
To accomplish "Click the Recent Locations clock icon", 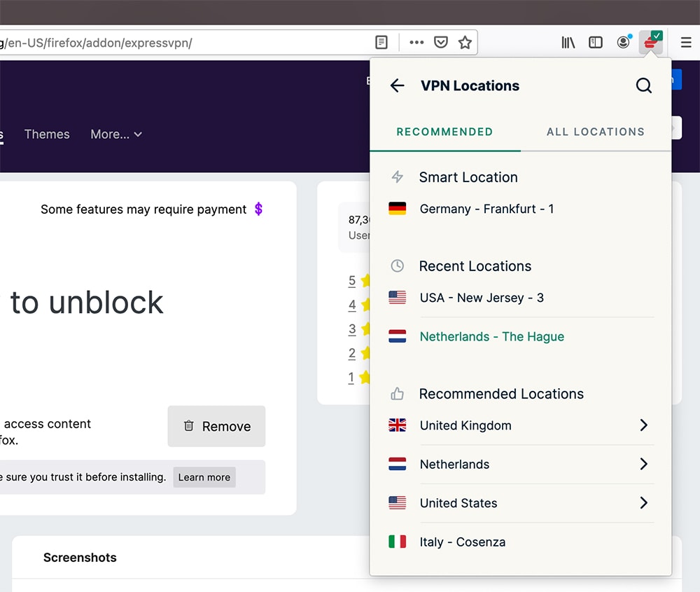I will click(398, 266).
